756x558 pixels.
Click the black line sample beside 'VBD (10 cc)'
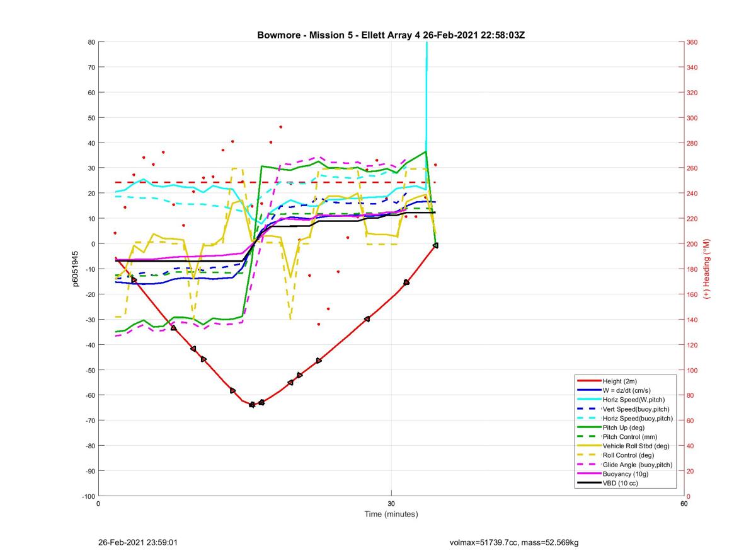(x=588, y=483)
